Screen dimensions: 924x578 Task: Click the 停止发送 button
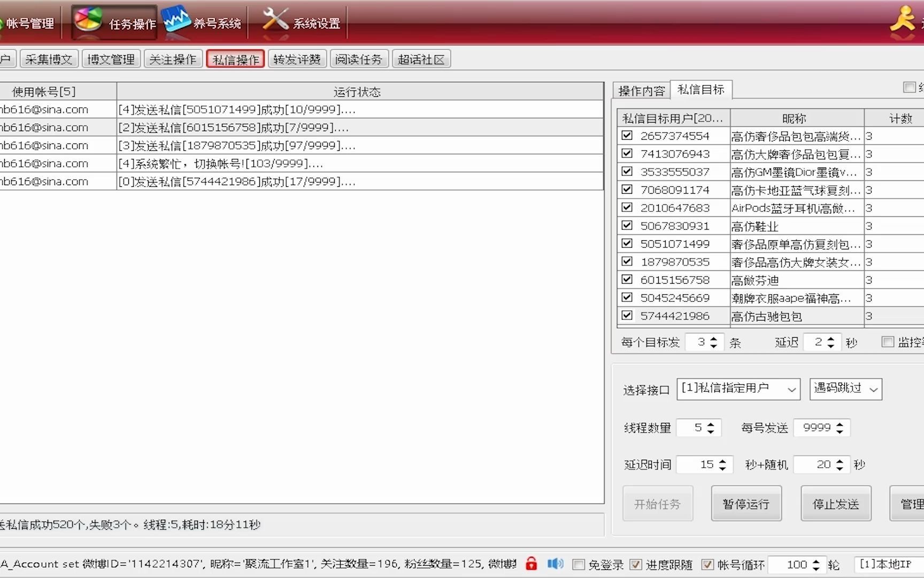pos(836,504)
